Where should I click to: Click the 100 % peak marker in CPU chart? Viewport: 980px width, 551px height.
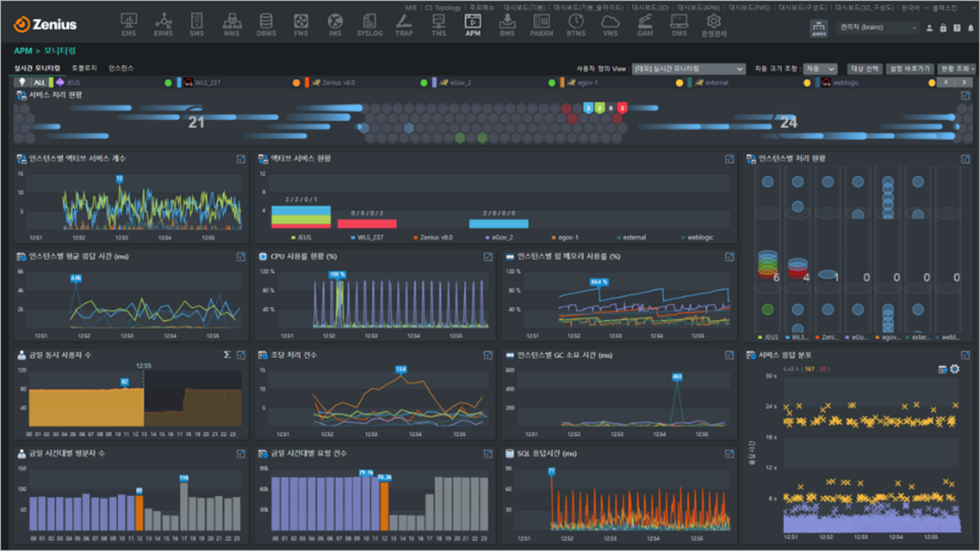[337, 275]
